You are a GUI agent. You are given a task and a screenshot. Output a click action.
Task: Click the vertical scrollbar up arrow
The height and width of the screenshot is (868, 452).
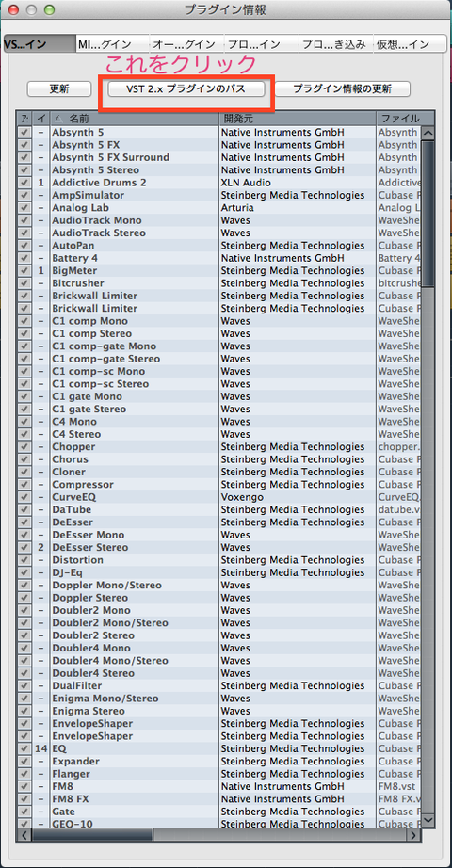point(428,133)
